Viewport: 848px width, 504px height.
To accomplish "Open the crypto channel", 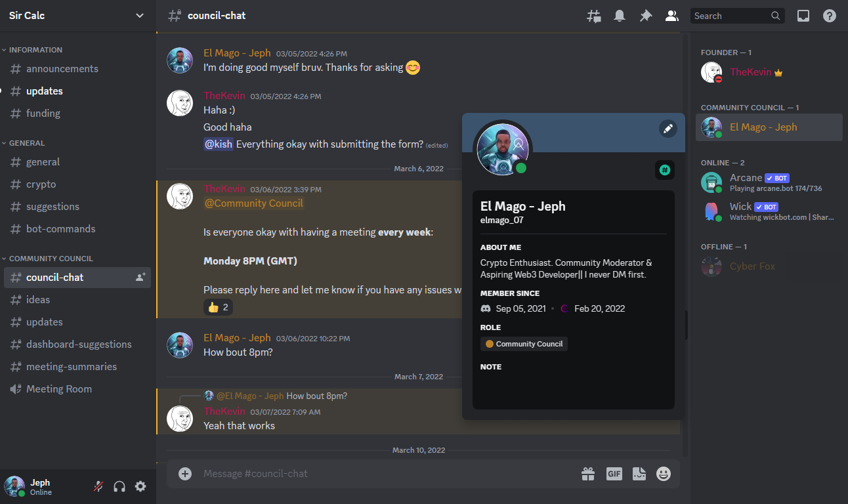I will tap(77, 184).
